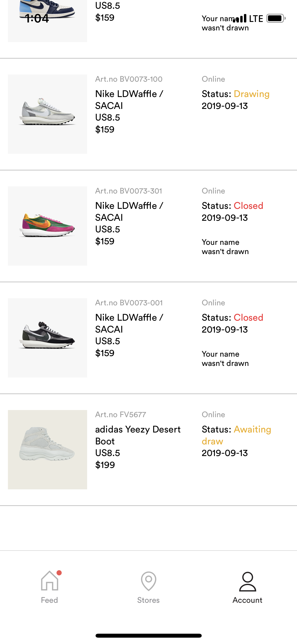297x644 pixels.
Task: Tap the home indicator bar at bottom
Action: (x=148, y=636)
